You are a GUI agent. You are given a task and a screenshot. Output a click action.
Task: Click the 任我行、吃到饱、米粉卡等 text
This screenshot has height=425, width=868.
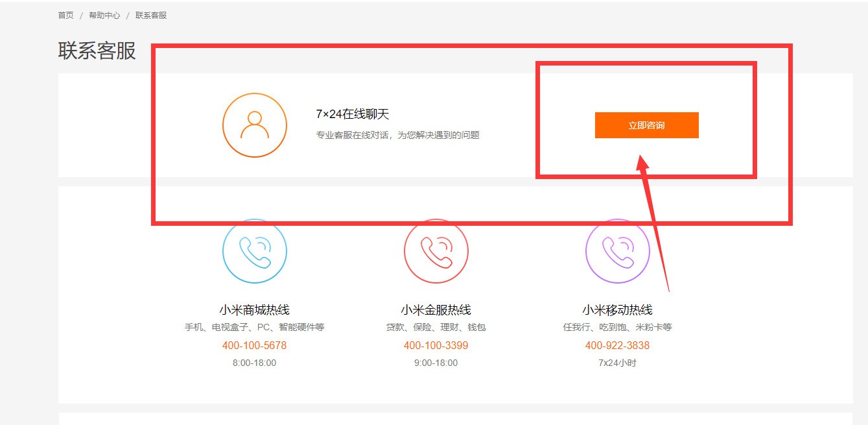(x=617, y=327)
